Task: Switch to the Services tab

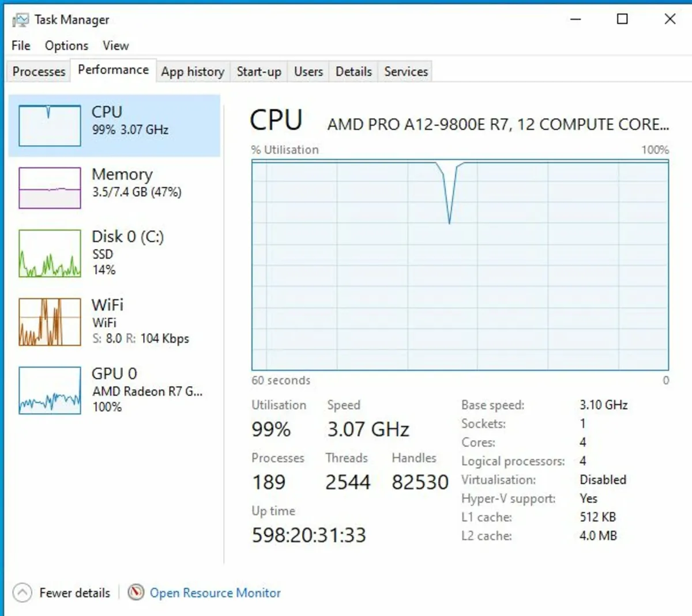Action: 405,71
